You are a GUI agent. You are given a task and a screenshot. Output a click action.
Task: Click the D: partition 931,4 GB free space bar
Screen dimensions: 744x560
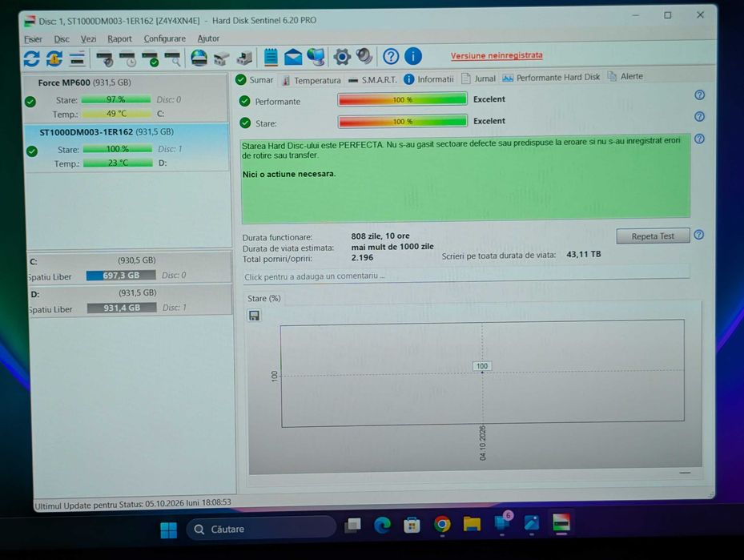pos(122,308)
